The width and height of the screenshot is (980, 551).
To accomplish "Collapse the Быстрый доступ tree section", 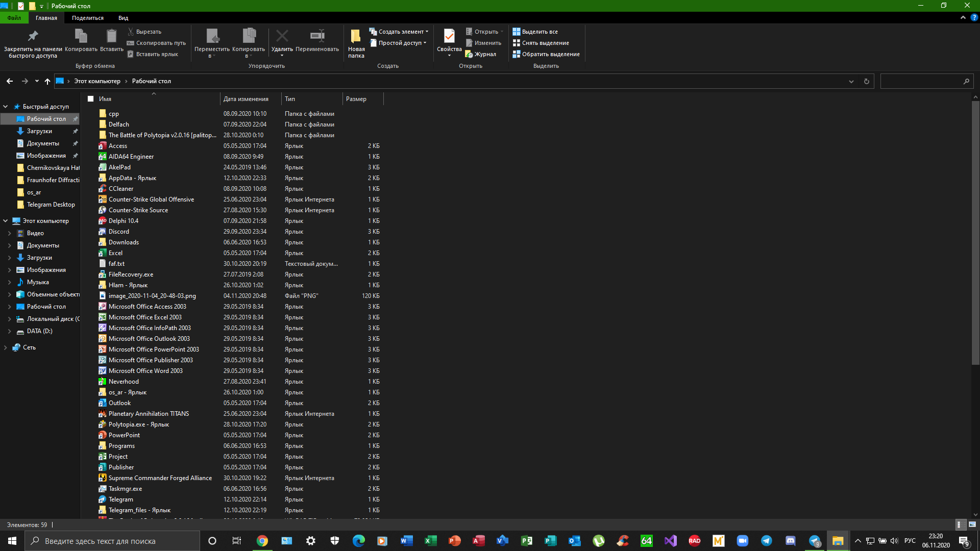I will (6, 107).
